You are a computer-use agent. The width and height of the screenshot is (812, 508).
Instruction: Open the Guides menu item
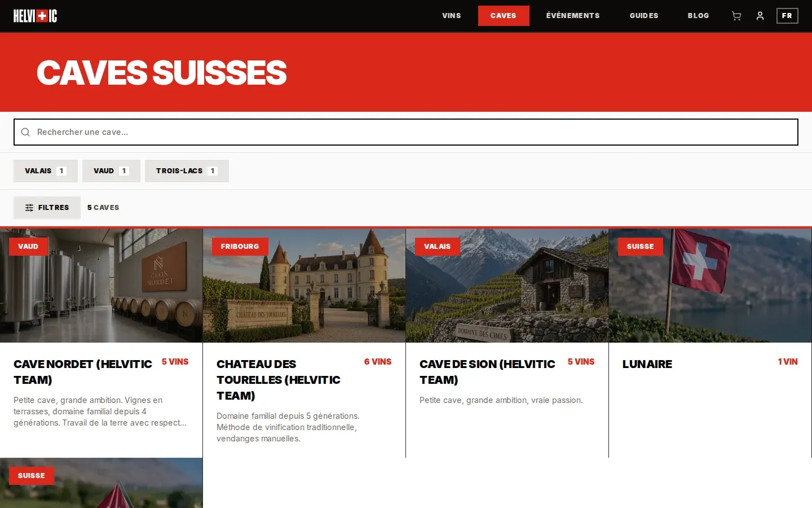tap(644, 16)
